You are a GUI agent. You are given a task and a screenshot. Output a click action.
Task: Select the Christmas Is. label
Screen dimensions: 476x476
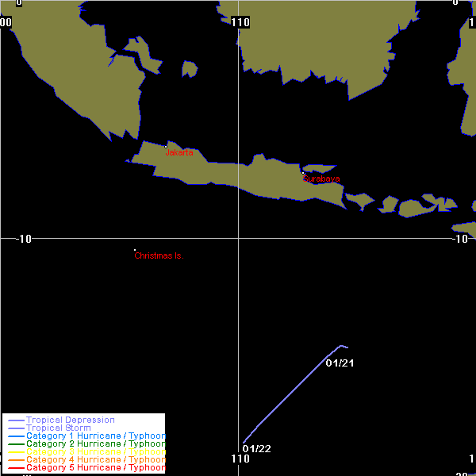pos(159,255)
